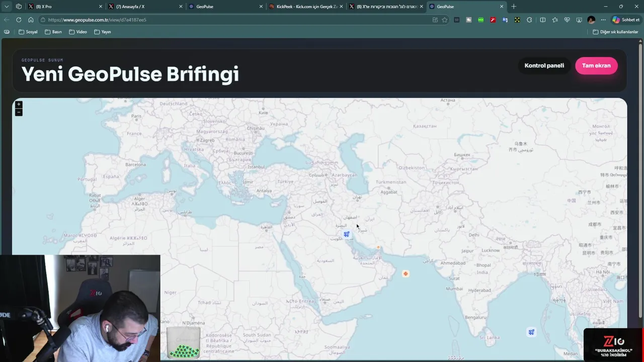
Task: Click the Barcelona label on the map
Action: [135, 164]
